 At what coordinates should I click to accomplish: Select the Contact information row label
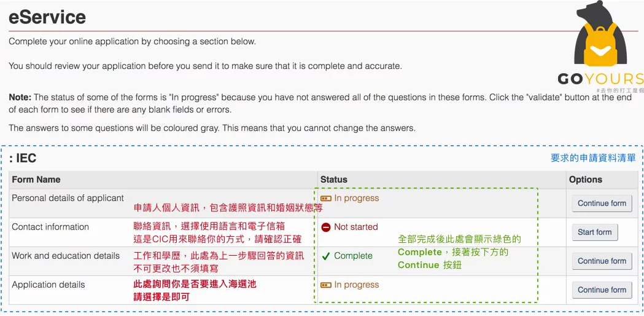click(50, 227)
